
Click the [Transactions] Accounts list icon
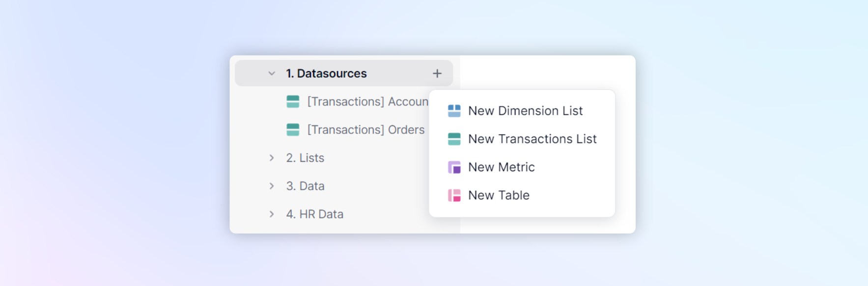[x=293, y=102]
